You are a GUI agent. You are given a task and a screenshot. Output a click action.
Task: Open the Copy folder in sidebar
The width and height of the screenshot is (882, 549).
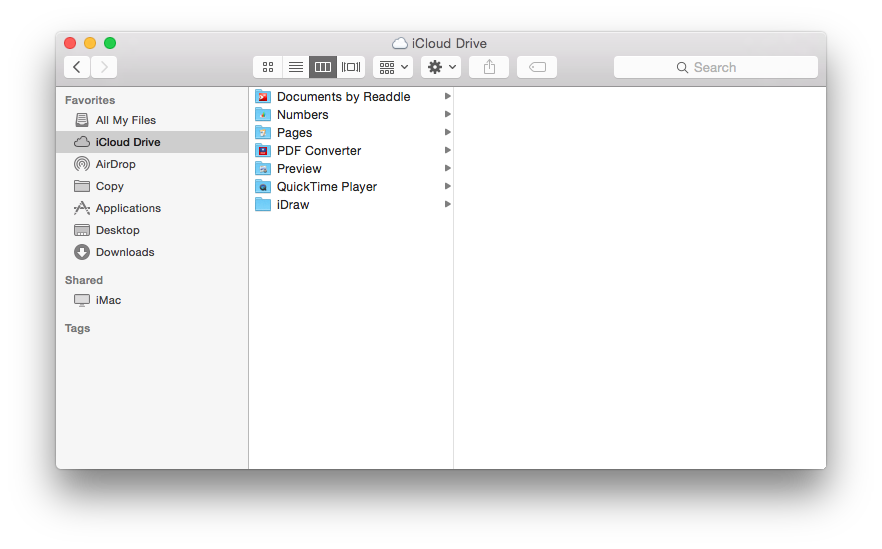click(x=152, y=186)
